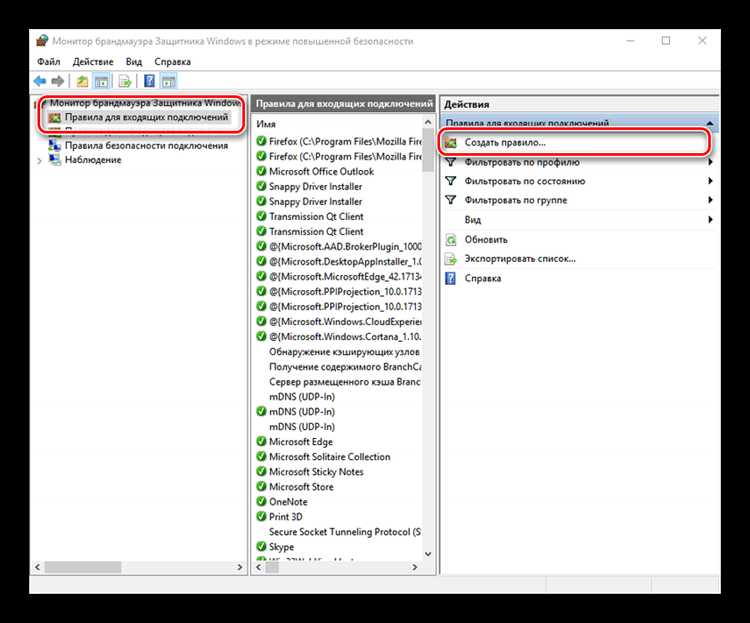Image resolution: width=750 pixels, height=623 pixels.
Task: Click the Обновить refresh icon in Actions
Action: 451,240
